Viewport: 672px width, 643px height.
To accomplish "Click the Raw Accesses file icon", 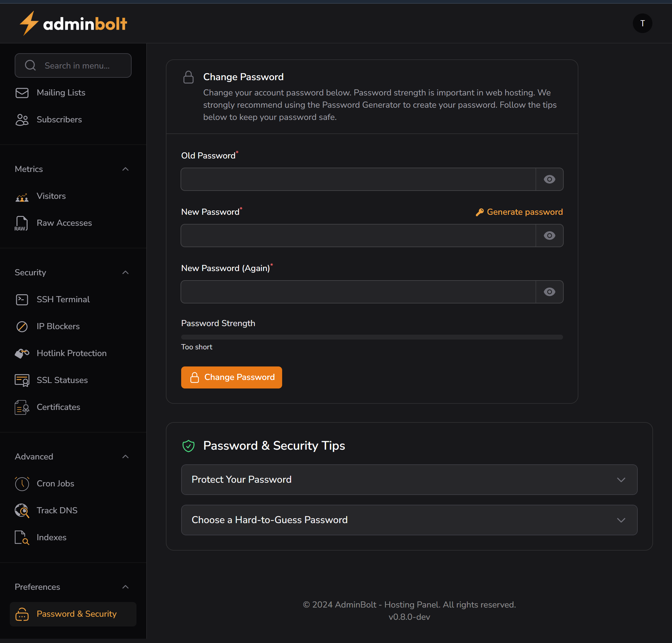I will point(21,223).
